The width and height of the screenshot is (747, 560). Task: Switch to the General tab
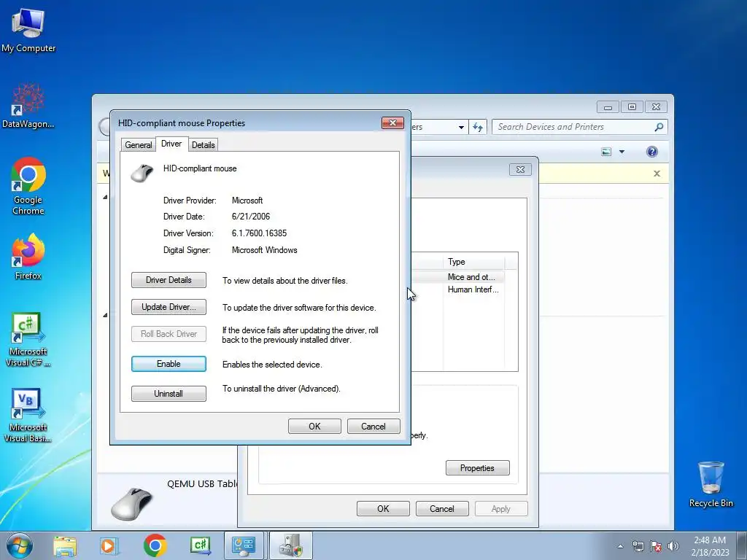(138, 145)
